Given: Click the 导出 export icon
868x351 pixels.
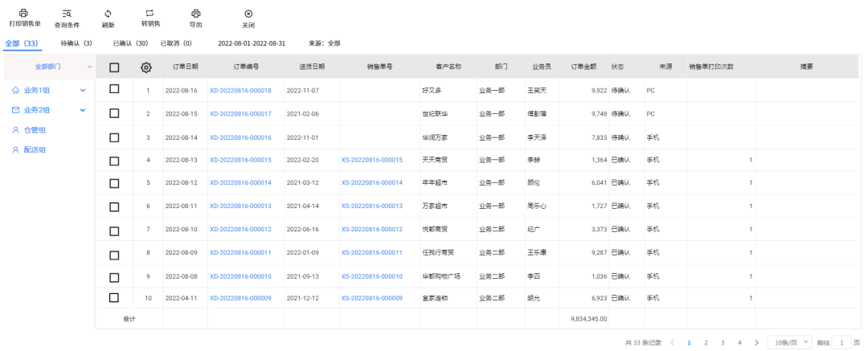Looking at the screenshot, I should [195, 14].
